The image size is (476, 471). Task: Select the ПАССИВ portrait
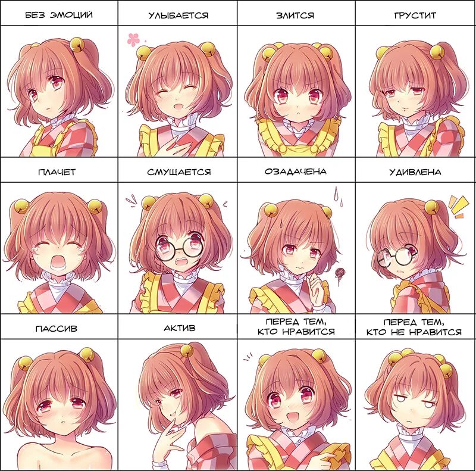point(59,404)
